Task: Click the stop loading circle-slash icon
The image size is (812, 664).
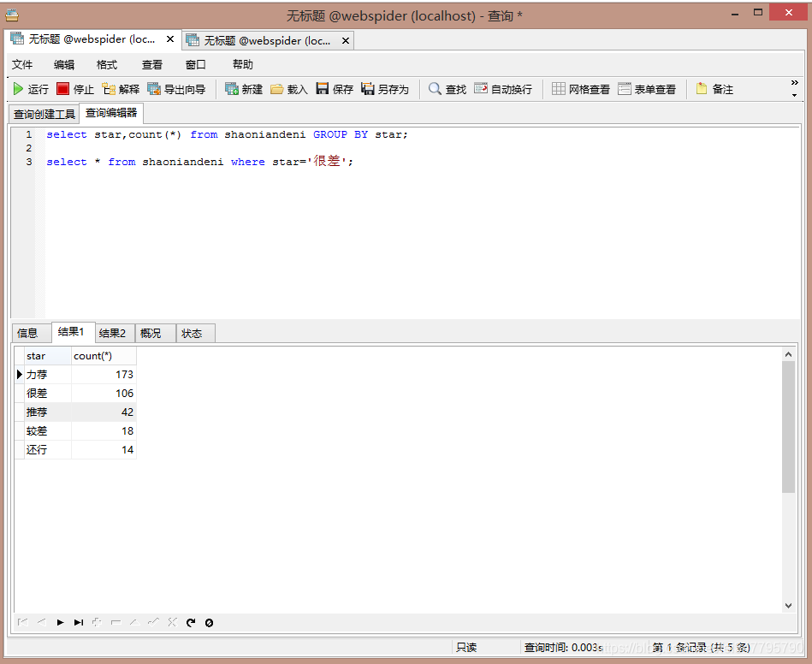Action: [210, 622]
